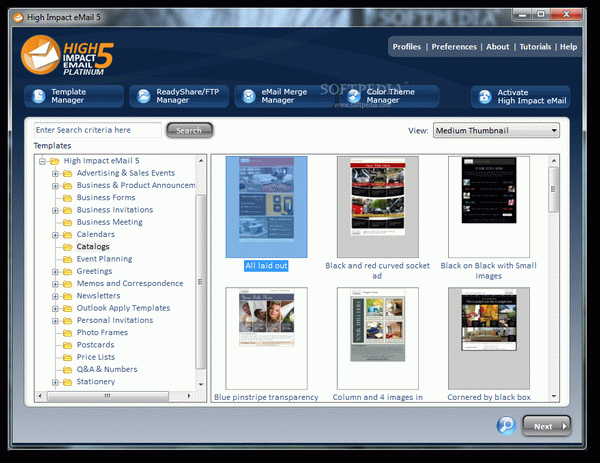Click the thumbnail pane scroll down arrow
This screenshot has height=463, width=600.
pos(553,396)
